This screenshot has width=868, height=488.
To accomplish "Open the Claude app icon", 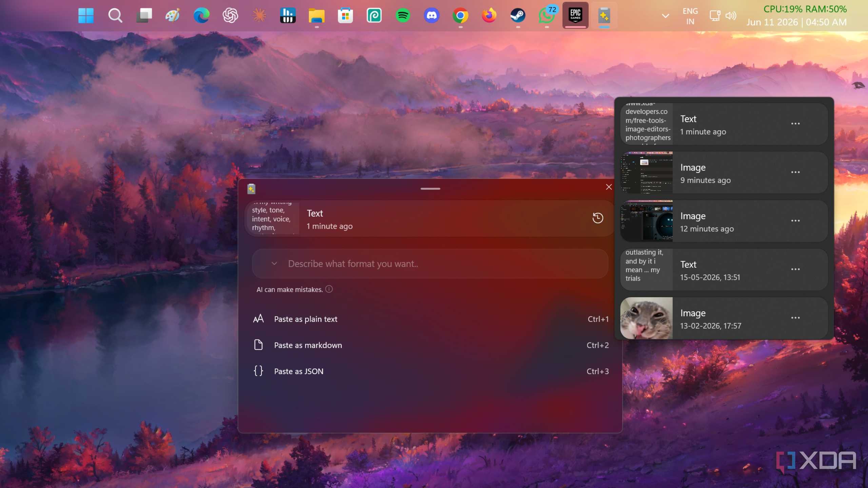I will tap(259, 16).
